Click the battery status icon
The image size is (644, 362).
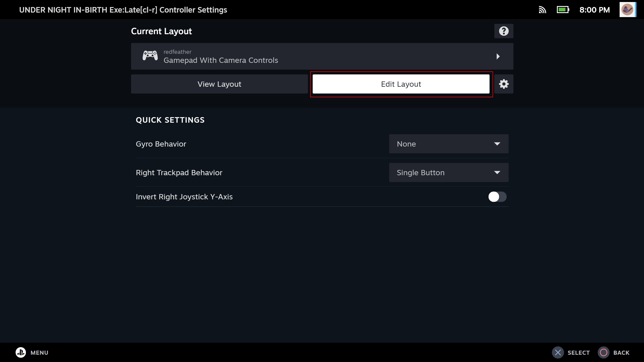click(563, 10)
